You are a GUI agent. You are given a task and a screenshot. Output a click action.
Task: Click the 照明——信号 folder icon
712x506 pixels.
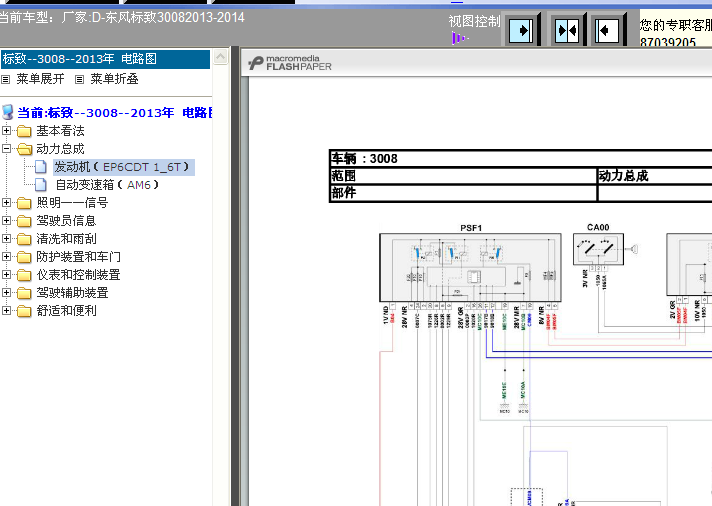pos(24,203)
